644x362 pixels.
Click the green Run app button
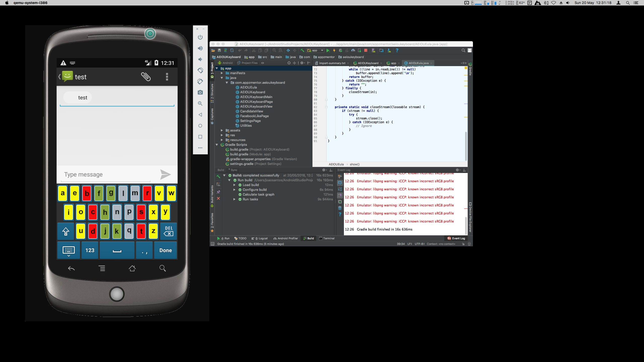point(328,51)
